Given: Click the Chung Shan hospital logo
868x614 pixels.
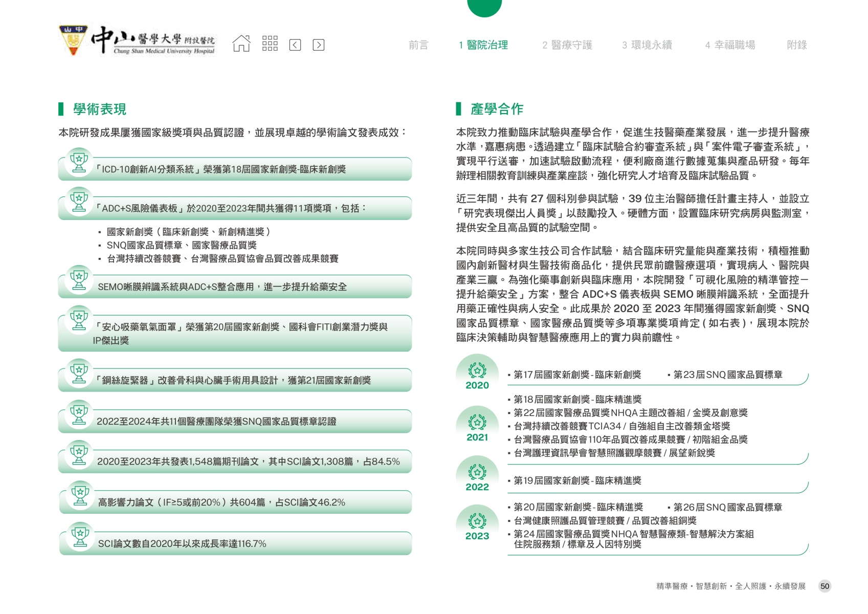Looking at the screenshot, I should click(x=138, y=40).
